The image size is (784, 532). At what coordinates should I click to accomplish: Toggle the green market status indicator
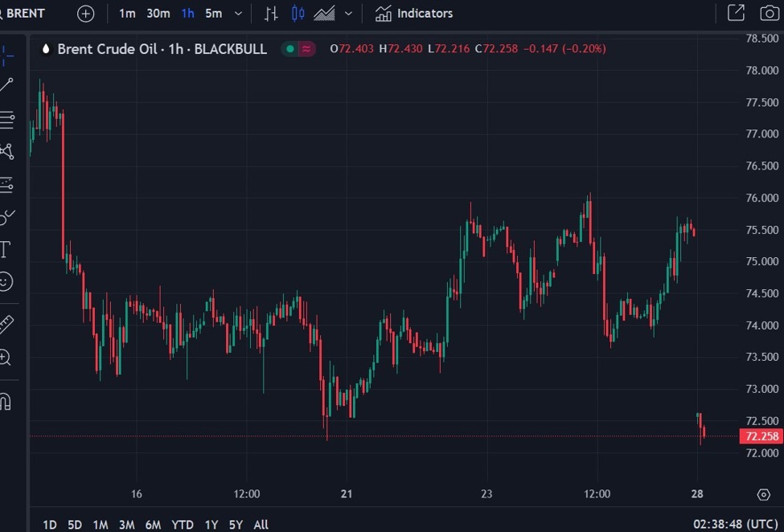(x=289, y=49)
